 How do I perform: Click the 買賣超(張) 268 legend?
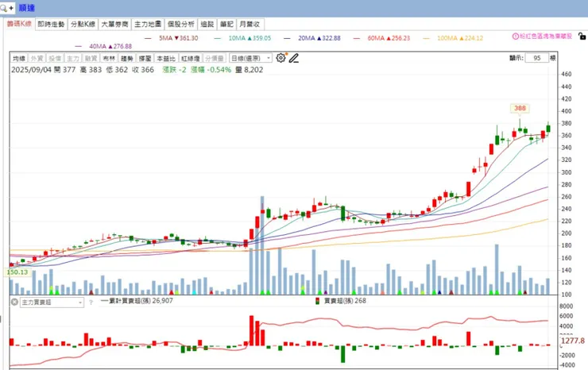coord(341,301)
